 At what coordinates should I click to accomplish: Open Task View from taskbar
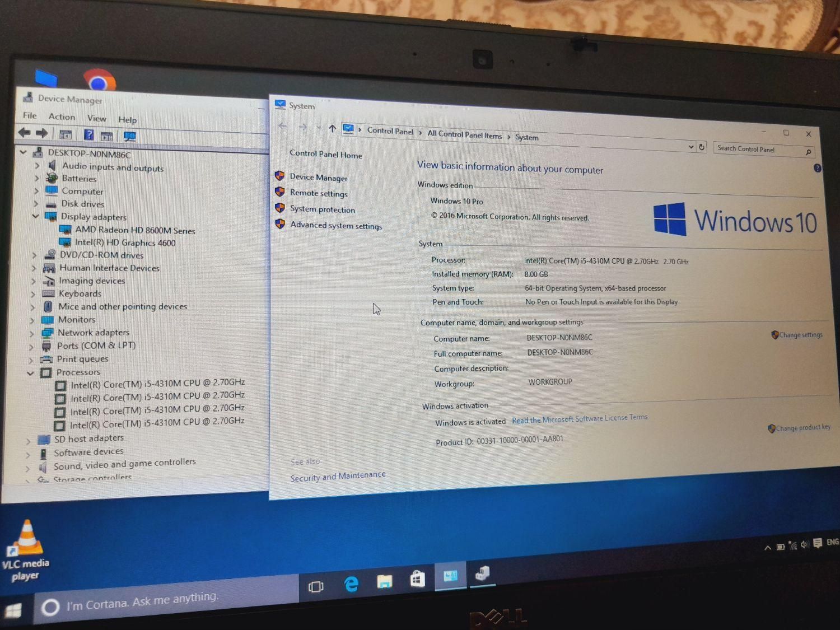tap(316, 587)
